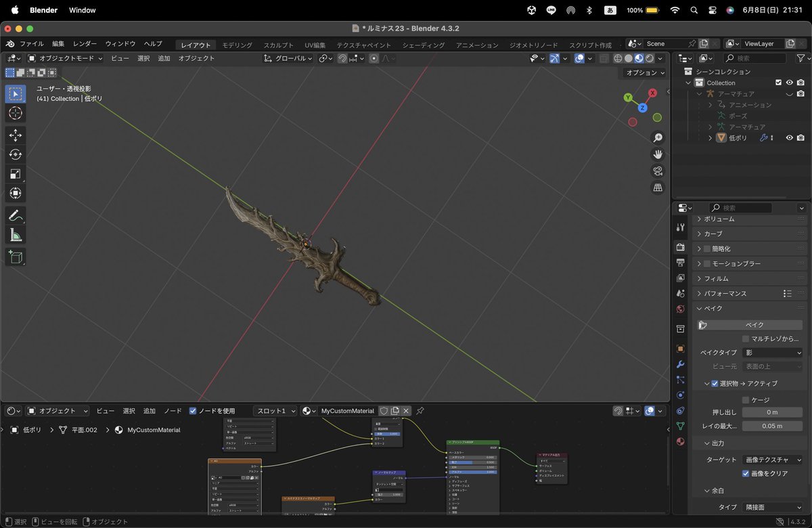The height and width of the screenshot is (528, 812).
Task: Open the Modifiers properties tab with wrench icon
Action: pos(681,364)
